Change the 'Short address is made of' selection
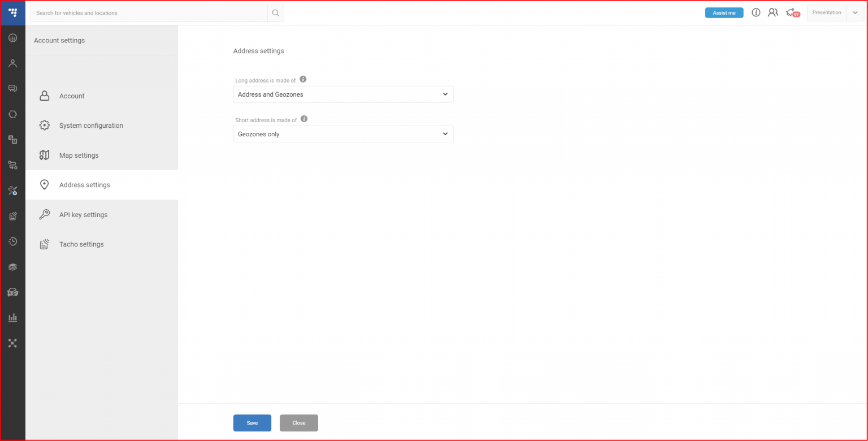This screenshot has height=441, width=868. click(343, 134)
